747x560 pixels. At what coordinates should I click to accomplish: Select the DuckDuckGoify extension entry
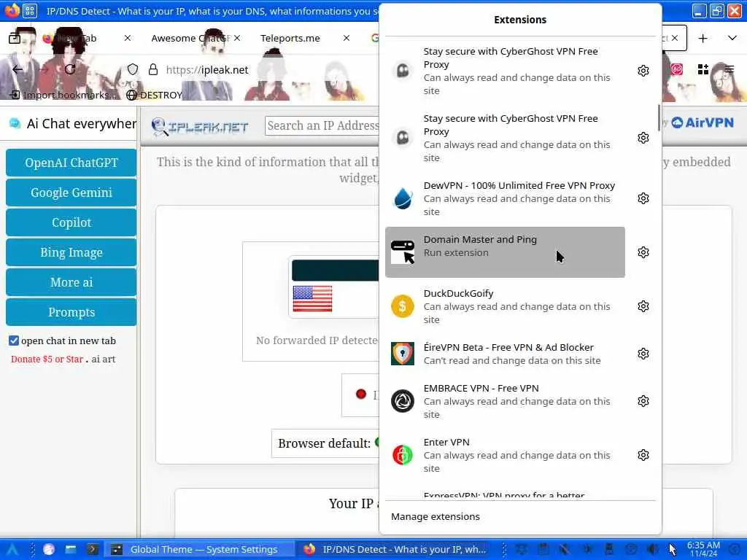pos(505,306)
